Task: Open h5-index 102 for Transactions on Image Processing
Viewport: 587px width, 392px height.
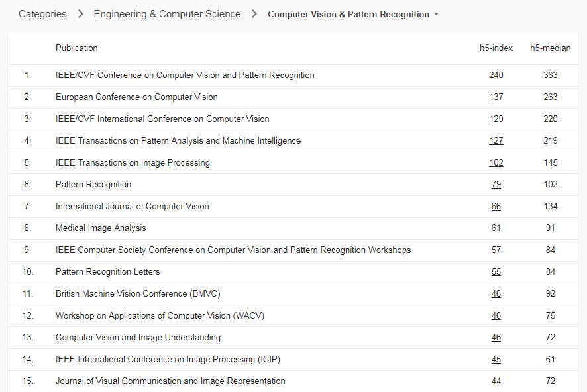Action: 496,163
